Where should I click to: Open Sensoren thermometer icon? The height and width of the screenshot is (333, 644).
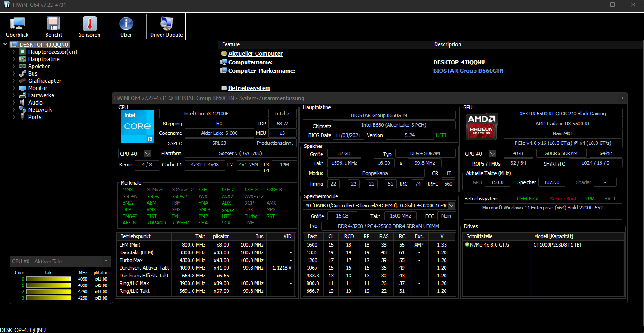(x=90, y=24)
